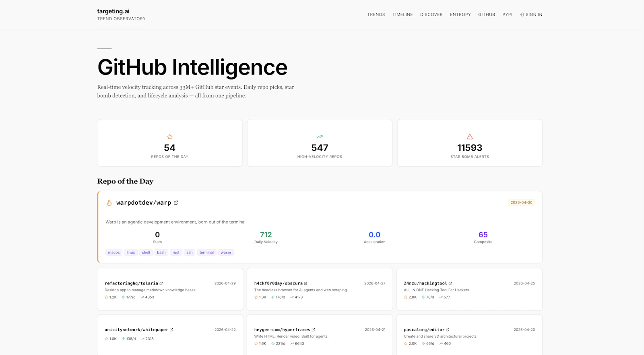This screenshot has height=355, width=644.
Task: Click the 712 Daily Velocity value
Action: click(266, 235)
